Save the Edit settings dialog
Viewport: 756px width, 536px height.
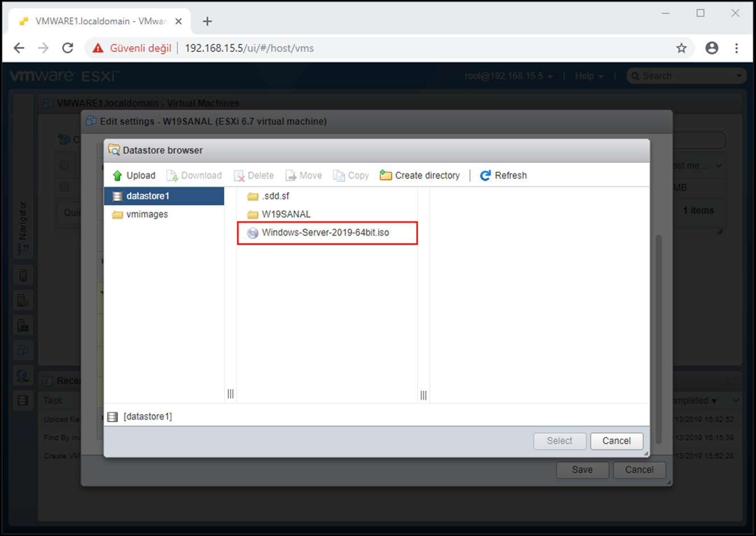pos(582,470)
